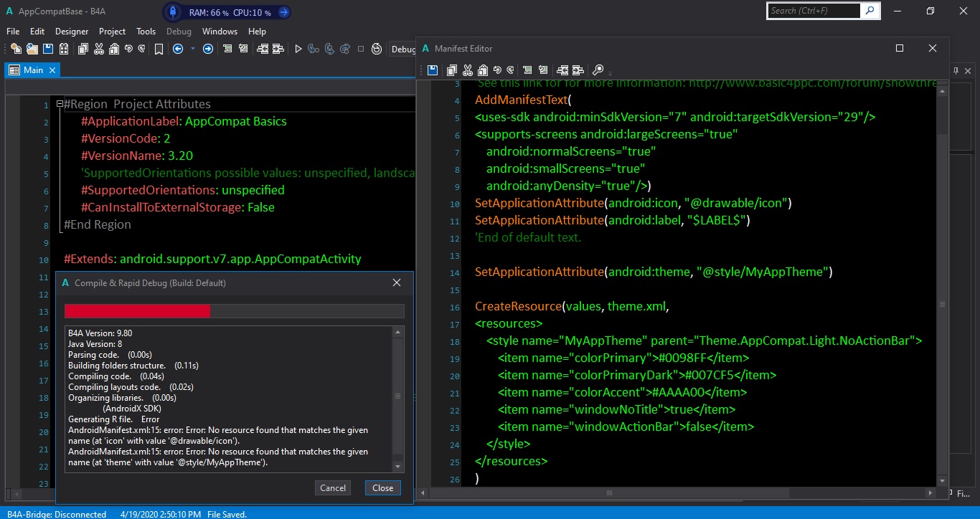Click the Find magnifier icon in Manifest Editor
Viewport: 980px width, 519px height.
tap(597, 70)
